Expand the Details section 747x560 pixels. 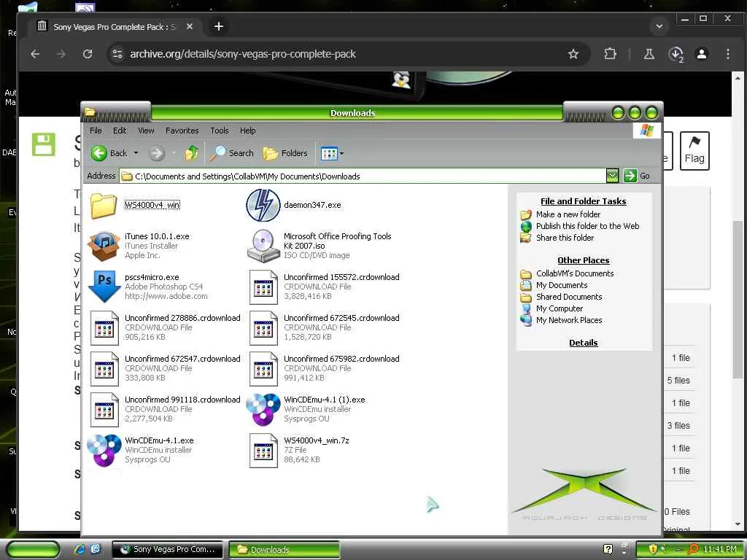pyautogui.click(x=583, y=343)
